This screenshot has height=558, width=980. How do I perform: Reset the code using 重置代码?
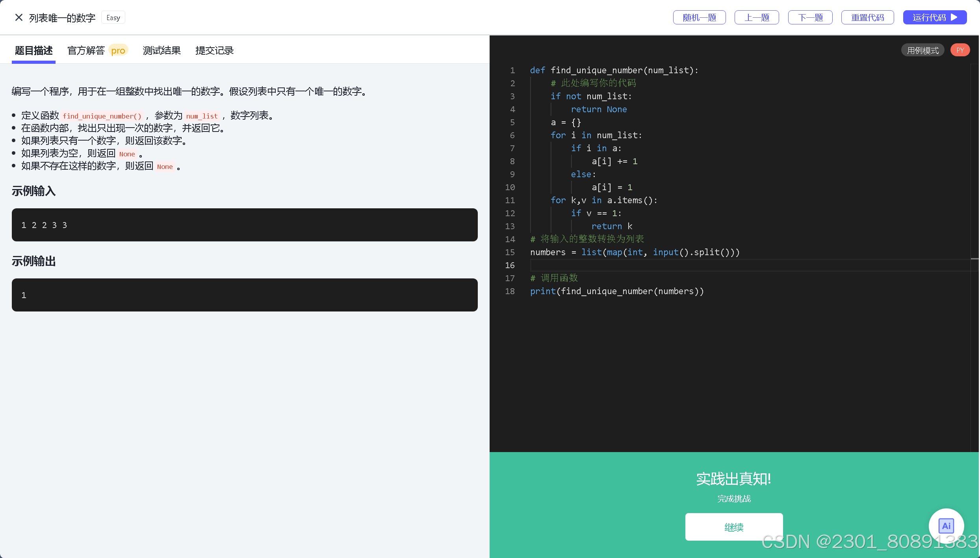(x=867, y=17)
